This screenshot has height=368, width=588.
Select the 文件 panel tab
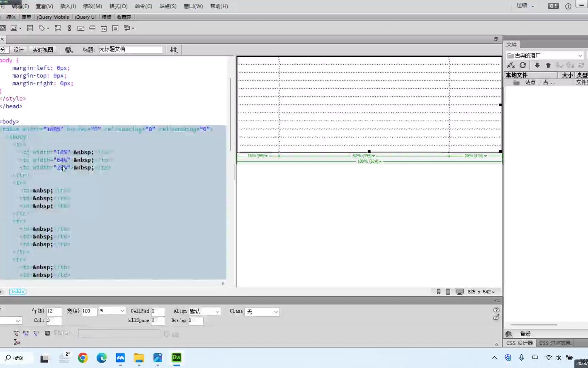tap(511, 45)
